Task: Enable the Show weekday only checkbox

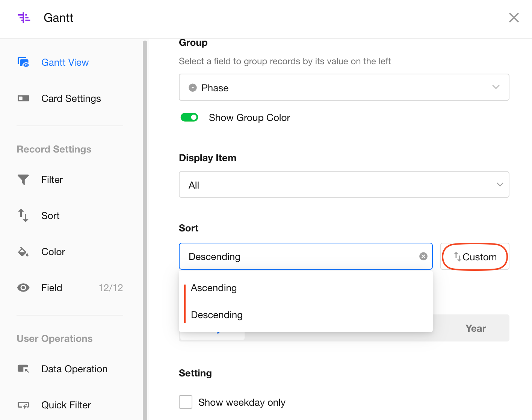Action: point(186,402)
